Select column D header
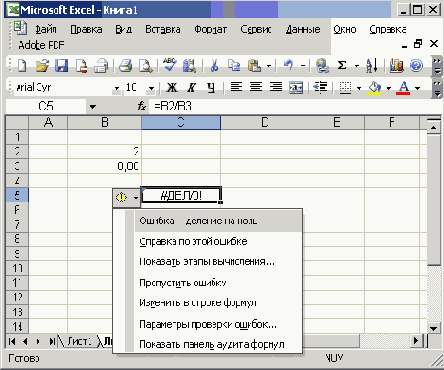The height and width of the screenshot is (370, 444). (x=264, y=122)
